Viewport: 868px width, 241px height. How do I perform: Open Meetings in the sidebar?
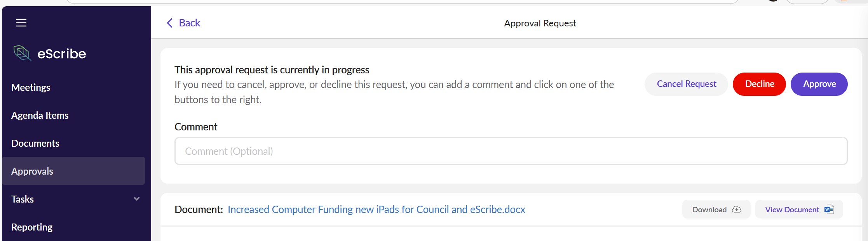point(31,88)
